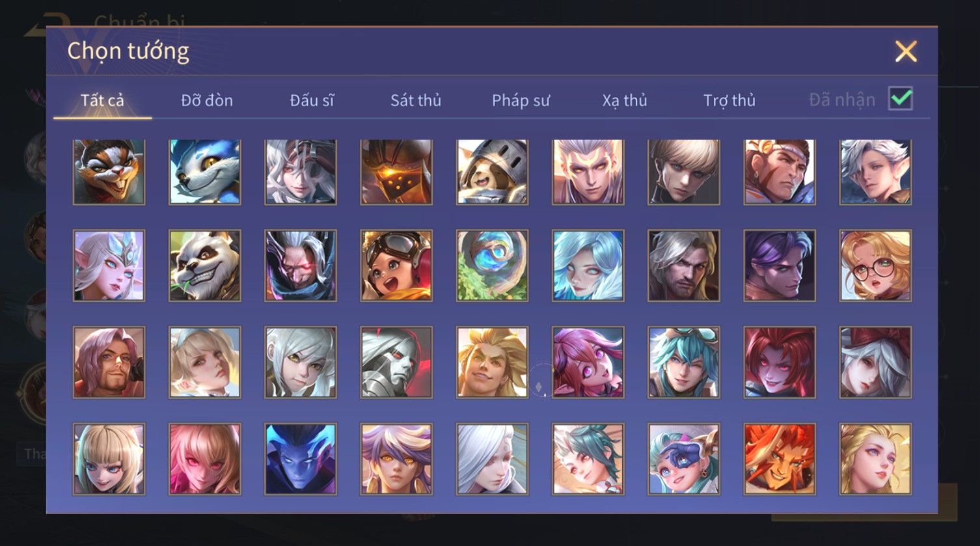Screen dimensions: 980x546
Task: Show the Pháp sư hero category
Action: click(x=521, y=100)
